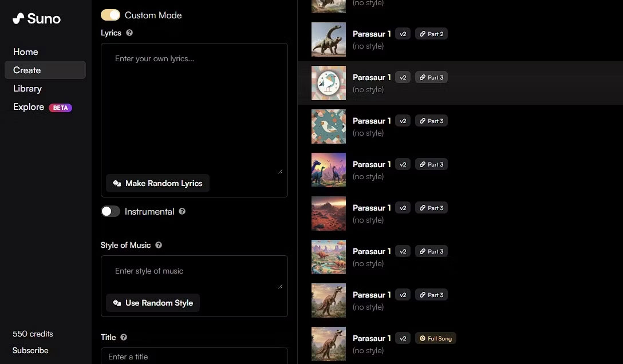Click the Title help question icon
This screenshot has width=623, height=364.
124,338
